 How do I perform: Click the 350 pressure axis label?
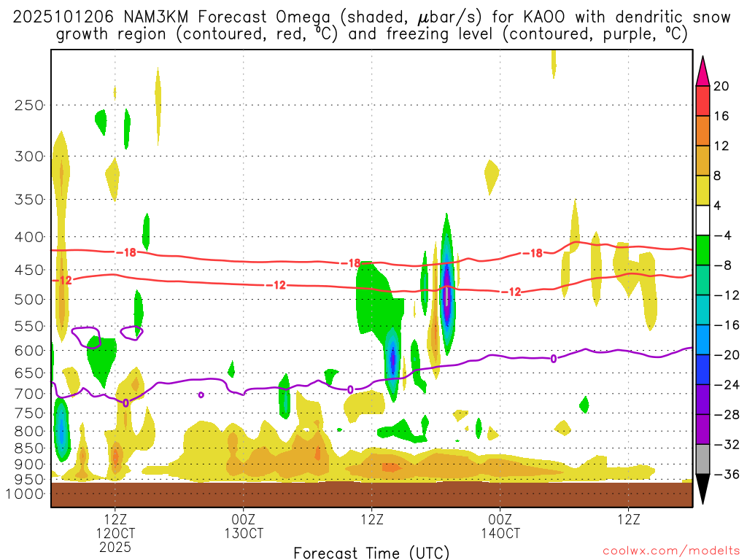[29, 200]
